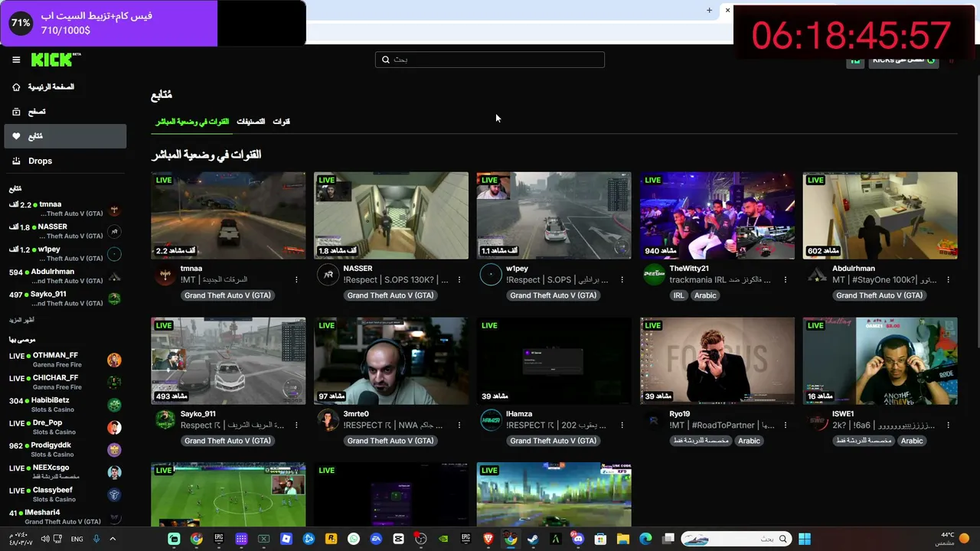The width and height of the screenshot is (980, 551).
Task: Open more options for tmnaa's stream card
Action: coord(296,280)
